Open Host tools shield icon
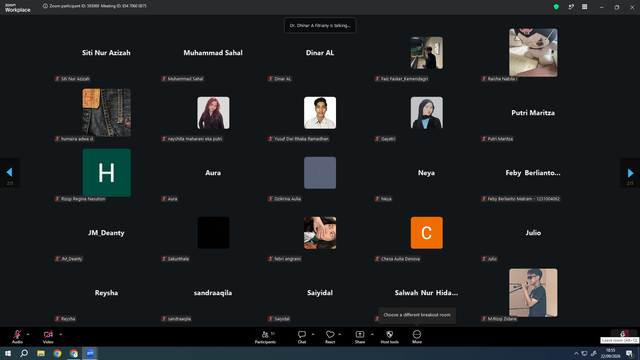The image size is (640, 360). tap(389, 337)
